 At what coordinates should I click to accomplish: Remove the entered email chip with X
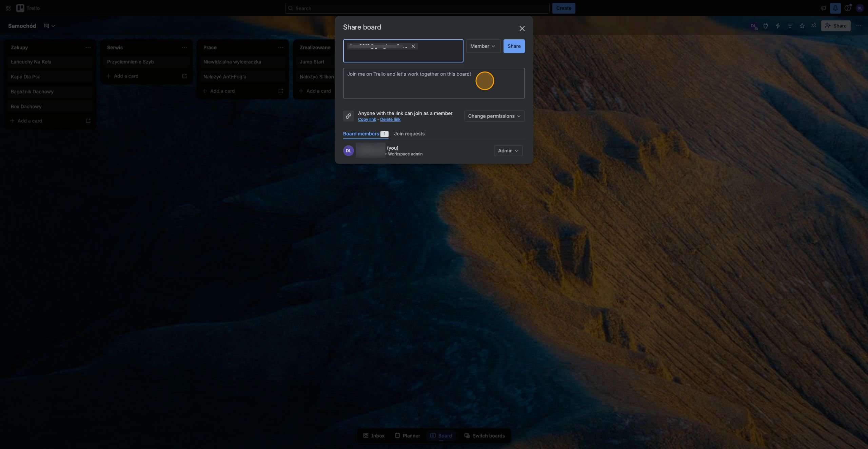pyautogui.click(x=413, y=46)
